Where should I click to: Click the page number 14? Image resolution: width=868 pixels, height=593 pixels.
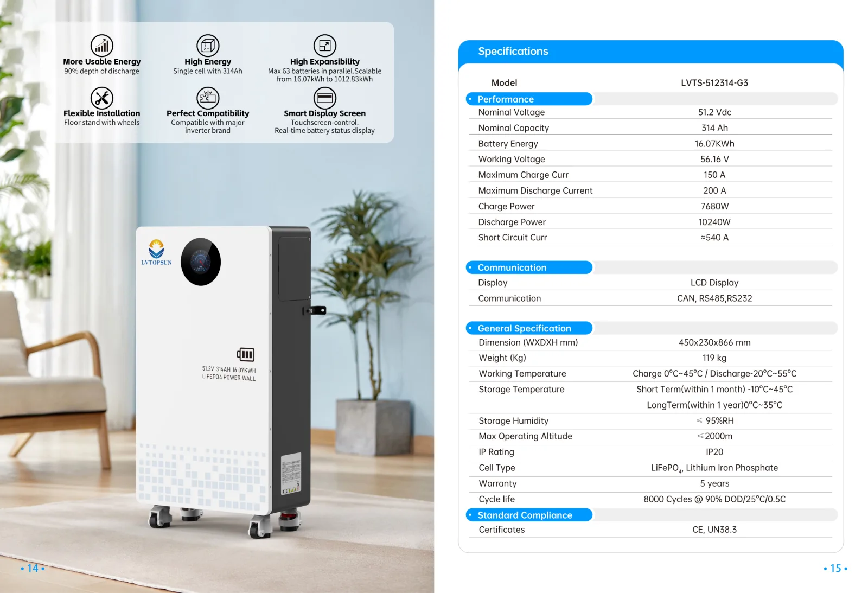(x=33, y=568)
